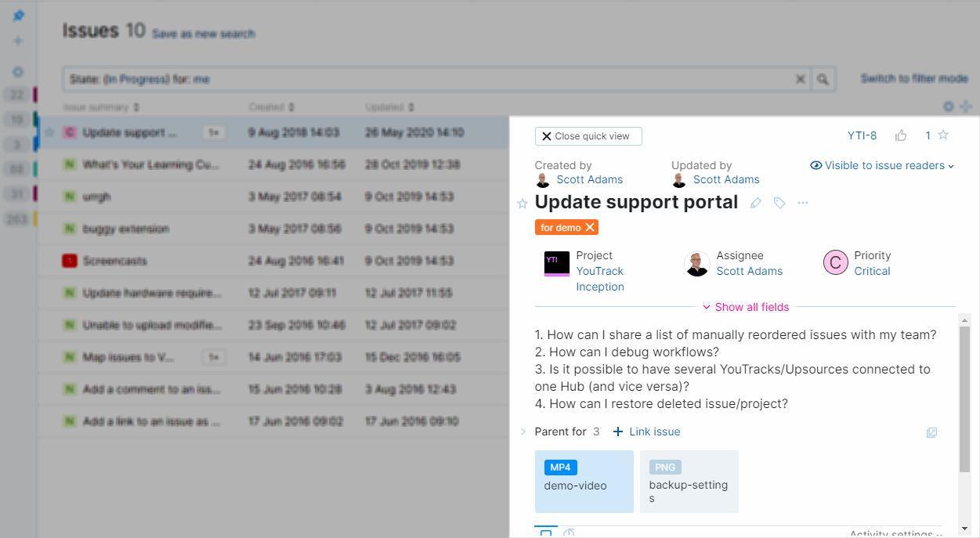Click the quick view scrollbar up arrow
This screenshot has height=538, width=980.
964,320
